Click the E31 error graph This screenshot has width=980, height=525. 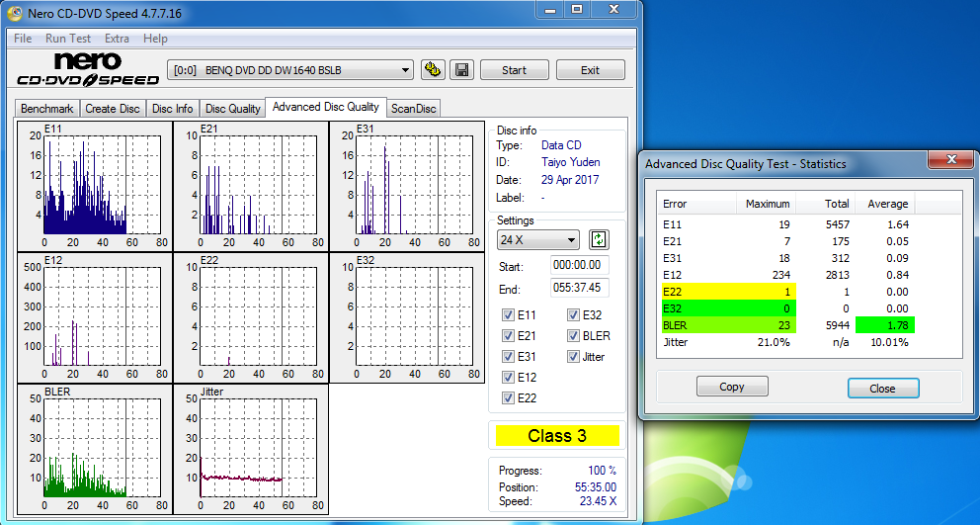coord(407,186)
